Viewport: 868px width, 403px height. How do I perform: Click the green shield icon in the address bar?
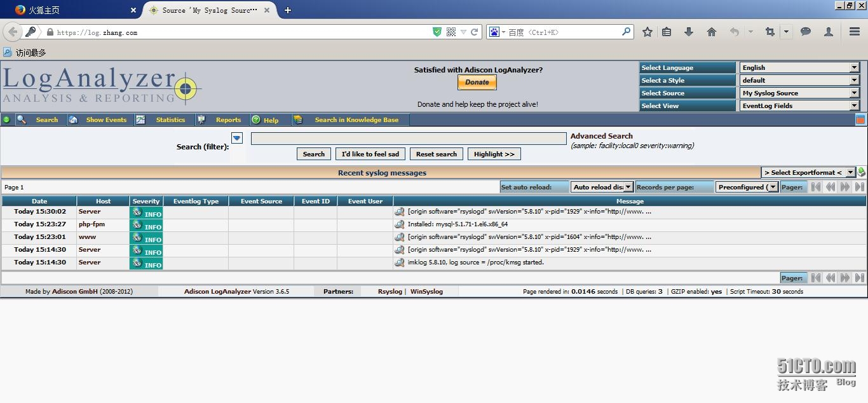437,32
